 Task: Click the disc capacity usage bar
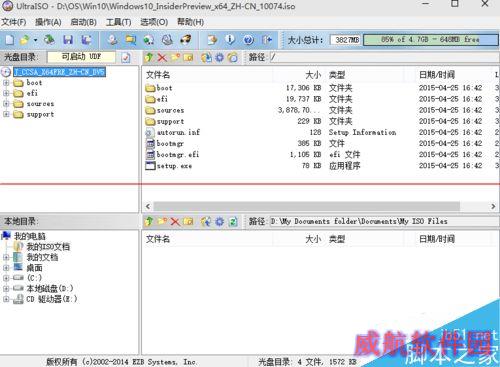[430, 40]
